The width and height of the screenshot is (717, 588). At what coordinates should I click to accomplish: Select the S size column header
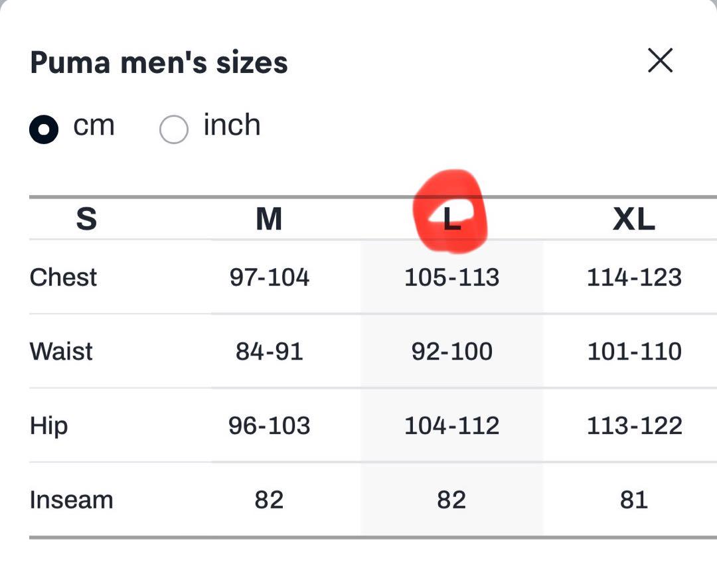click(x=86, y=218)
